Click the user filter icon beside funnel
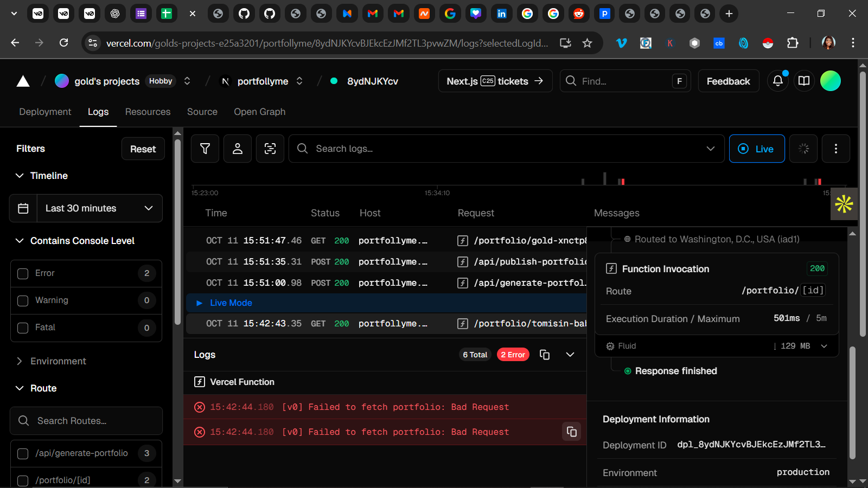The height and width of the screenshot is (488, 868). coord(238,149)
